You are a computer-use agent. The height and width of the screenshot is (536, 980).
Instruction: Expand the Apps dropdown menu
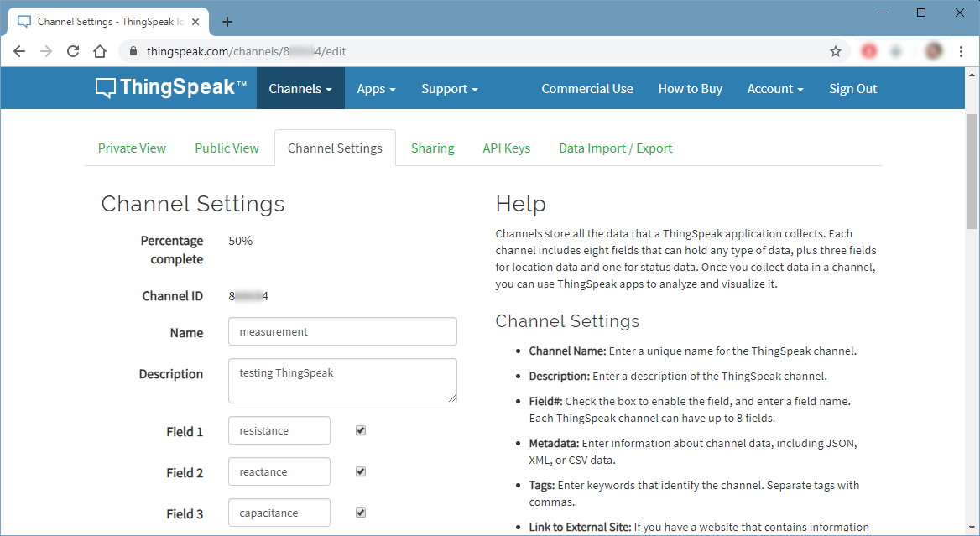pyautogui.click(x=376, y=89)
